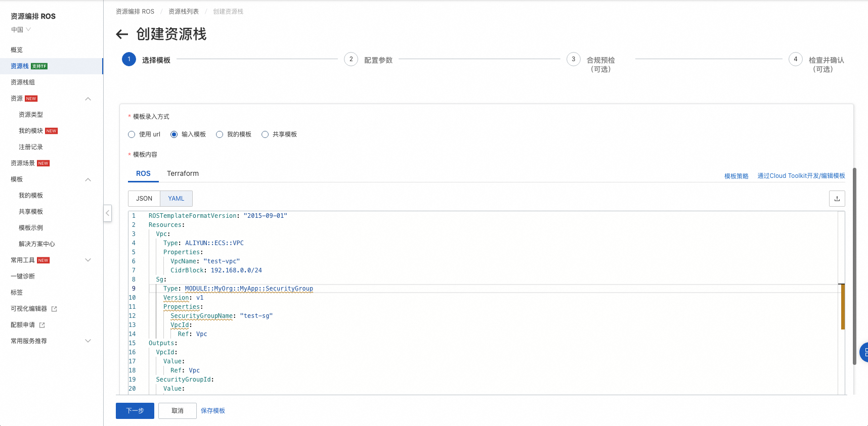Open 通过Cloud Toolkit开发/编辑模板 link
The image size is (868, 426).
[801, 176]
